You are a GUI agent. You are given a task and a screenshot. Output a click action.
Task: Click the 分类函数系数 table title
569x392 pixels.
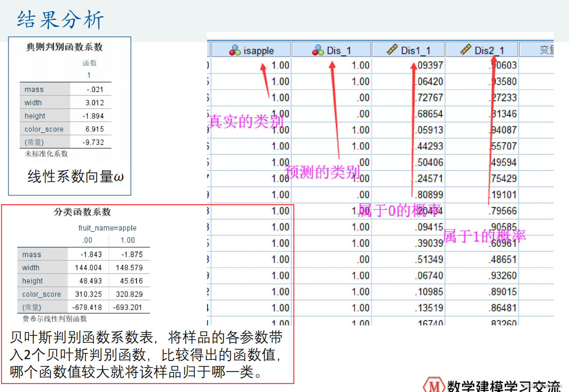[82, 212]
